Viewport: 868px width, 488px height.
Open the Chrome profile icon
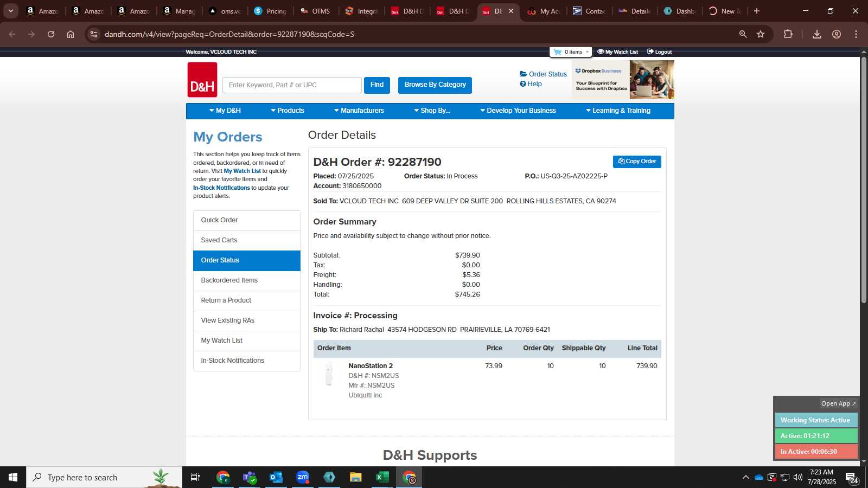coord(837,34)
